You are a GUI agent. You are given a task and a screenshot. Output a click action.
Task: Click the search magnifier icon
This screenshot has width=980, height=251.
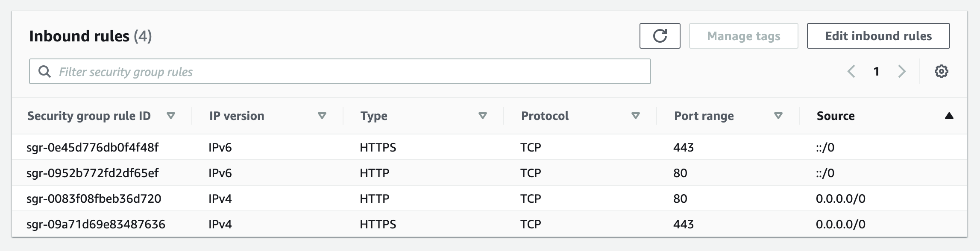(44, 71)
